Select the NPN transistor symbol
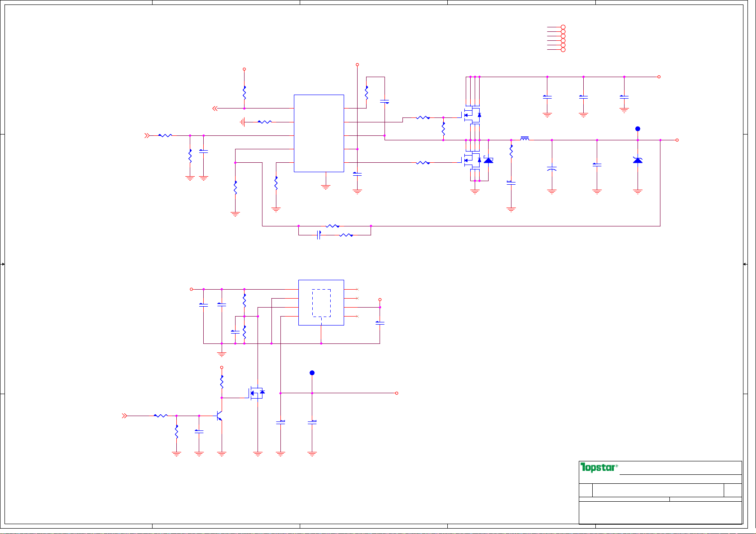Image resolution: width=756 pixels, height=534 pixels. [x=219, y=416]
